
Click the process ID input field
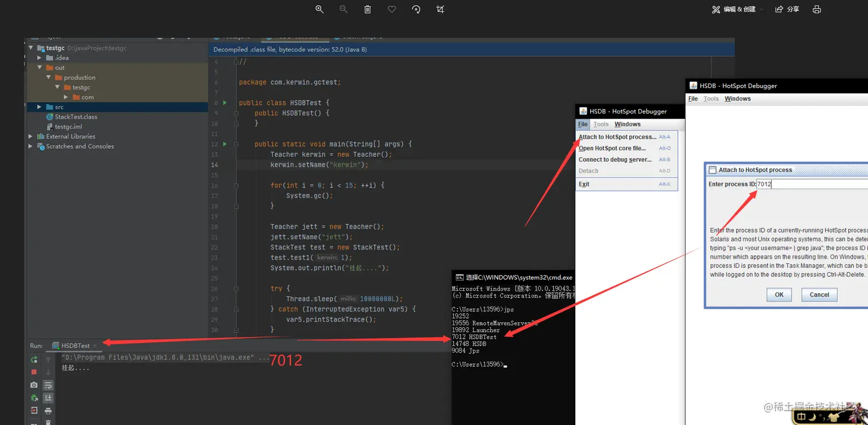click(812, 184)
